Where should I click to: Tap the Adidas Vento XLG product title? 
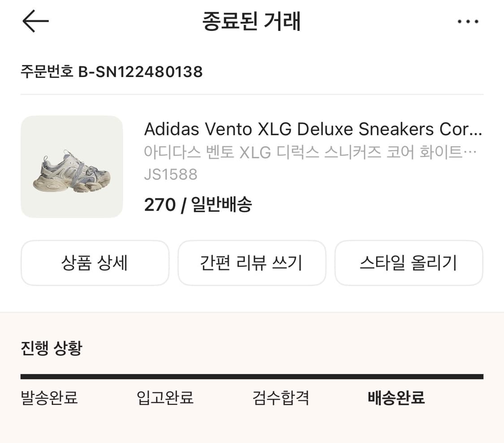(x=313, y=129)
